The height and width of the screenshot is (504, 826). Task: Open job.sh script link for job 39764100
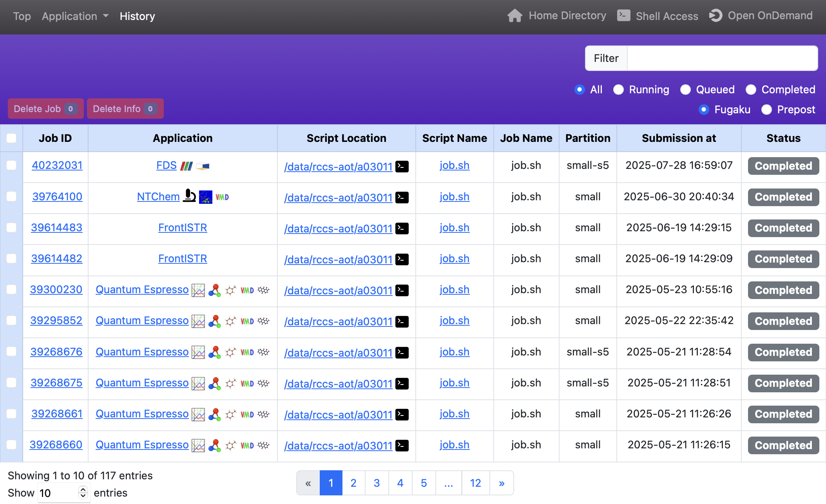click(x=455, y=196)
